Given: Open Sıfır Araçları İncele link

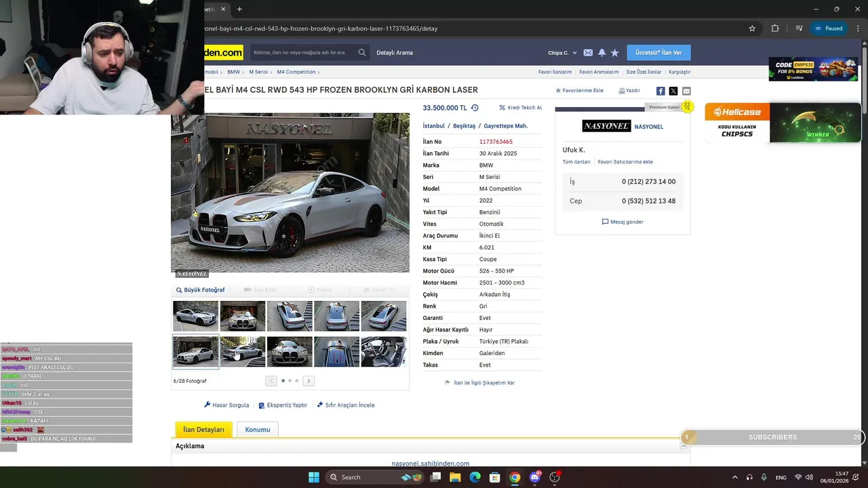Looking at the screenshot, I should [345, 405].
